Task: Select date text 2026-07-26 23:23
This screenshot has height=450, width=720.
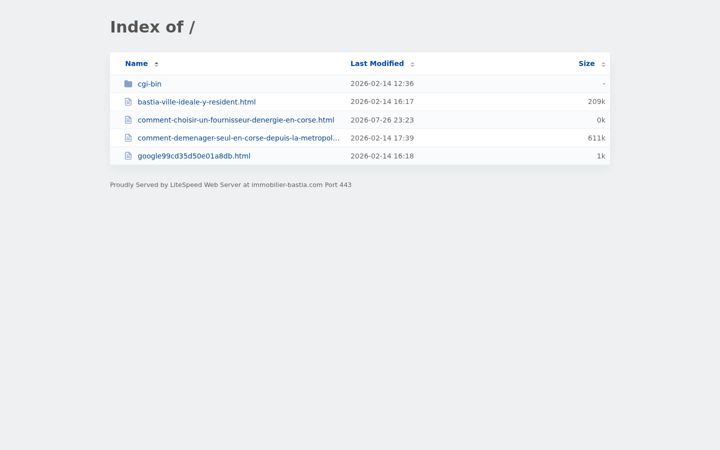Action: pos(382,120)
